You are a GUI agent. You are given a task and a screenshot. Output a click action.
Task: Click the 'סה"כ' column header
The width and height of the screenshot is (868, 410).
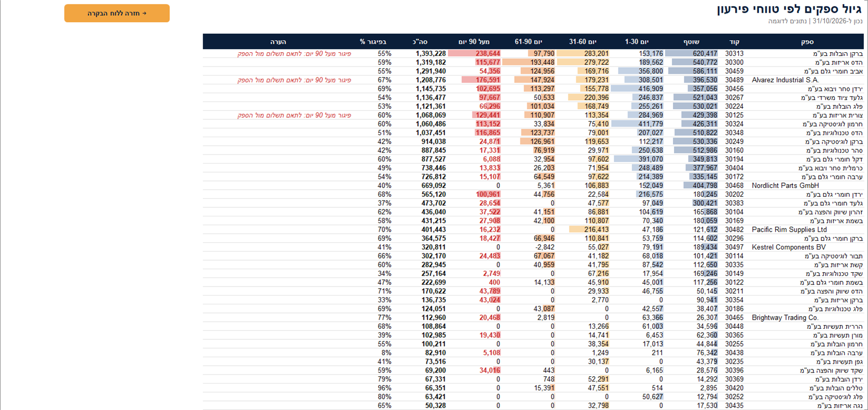pos(420,42)
